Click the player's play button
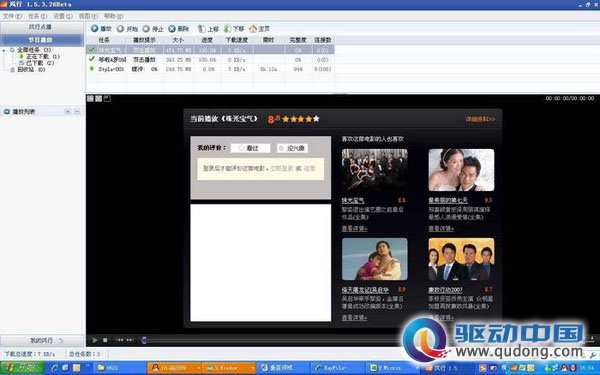Viewport: 600px width, 375px height. click(x=95, y=340)
